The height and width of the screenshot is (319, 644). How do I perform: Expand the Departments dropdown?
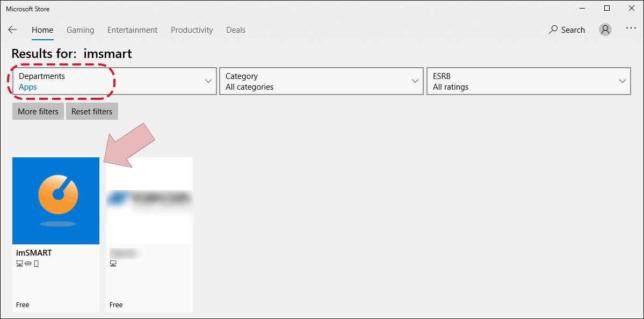(114, 81)
